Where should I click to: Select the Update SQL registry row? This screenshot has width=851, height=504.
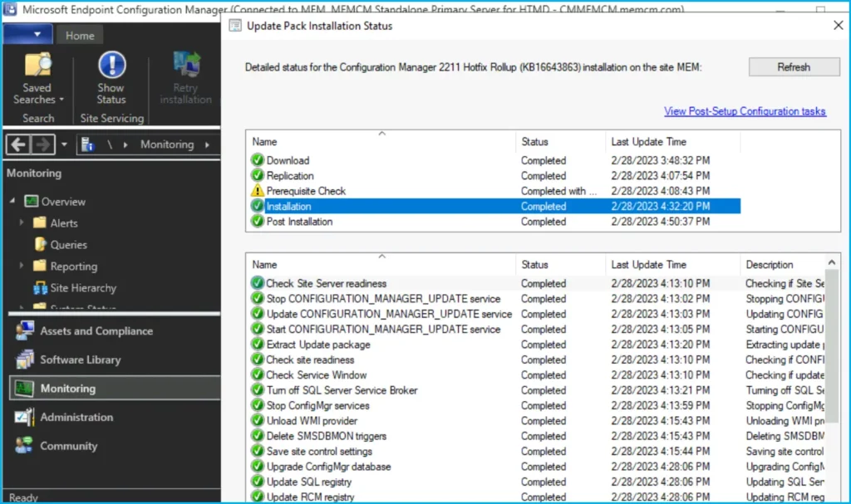click(x=537, y=482)
